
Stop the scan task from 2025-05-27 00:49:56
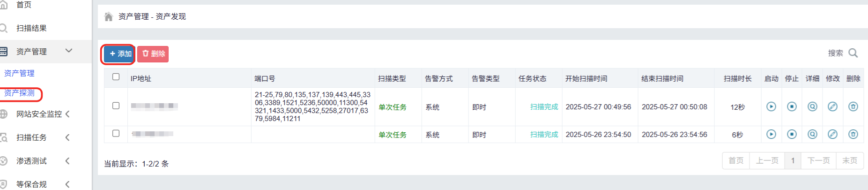(792, 106)
